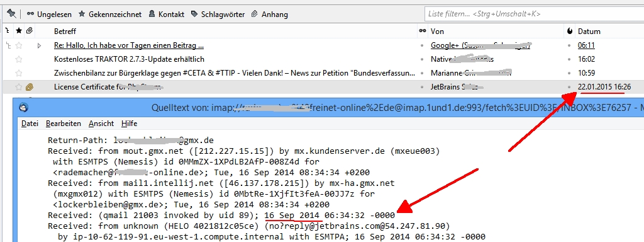Toggle junk dot beside 22.01.2015 date
The width and height of the screenshot is (644, 242).
[569, 87]
